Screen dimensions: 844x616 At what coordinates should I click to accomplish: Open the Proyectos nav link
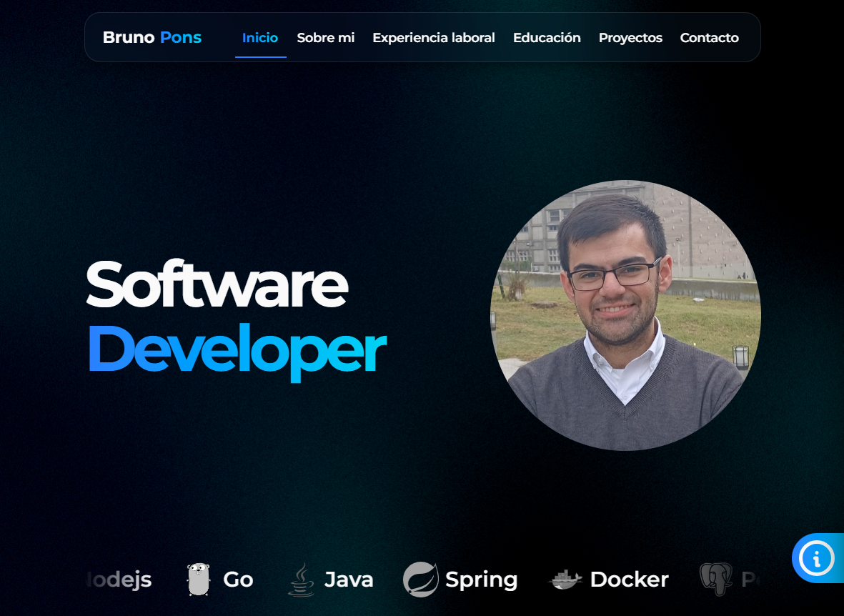[x=630, y=38]
